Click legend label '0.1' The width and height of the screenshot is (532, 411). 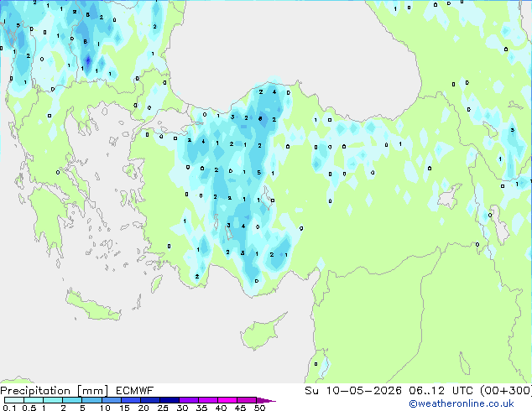click(9, 408)
